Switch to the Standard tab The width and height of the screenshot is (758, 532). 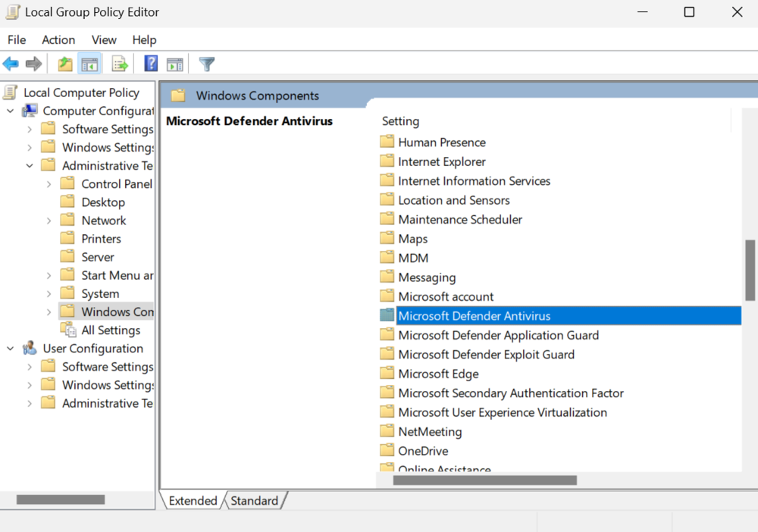254,501
